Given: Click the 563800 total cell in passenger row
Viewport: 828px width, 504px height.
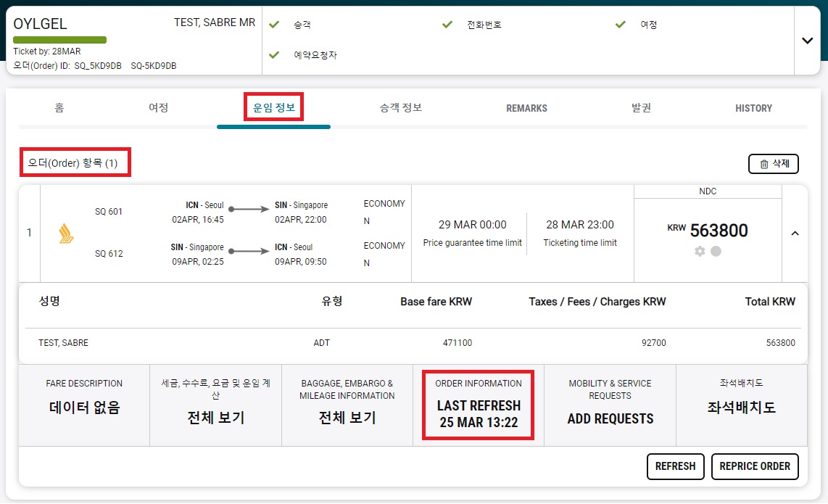Looking at the screenshot, I should pos(780,343).
